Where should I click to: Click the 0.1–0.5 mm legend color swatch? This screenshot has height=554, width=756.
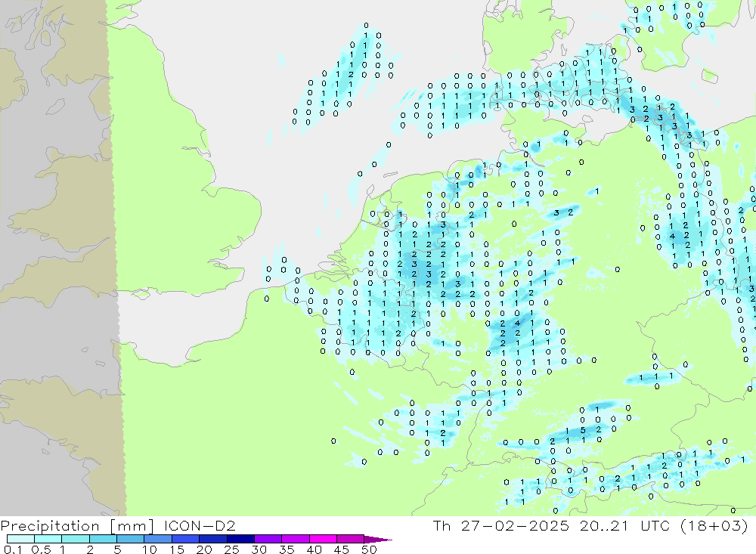(x=20, y=539)
